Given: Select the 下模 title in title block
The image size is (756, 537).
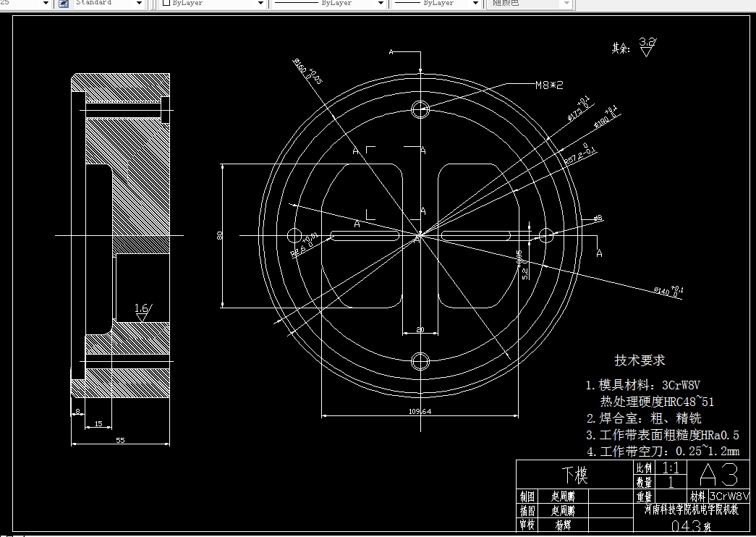Looking at the screenshot, I should (x=574, y=475).
